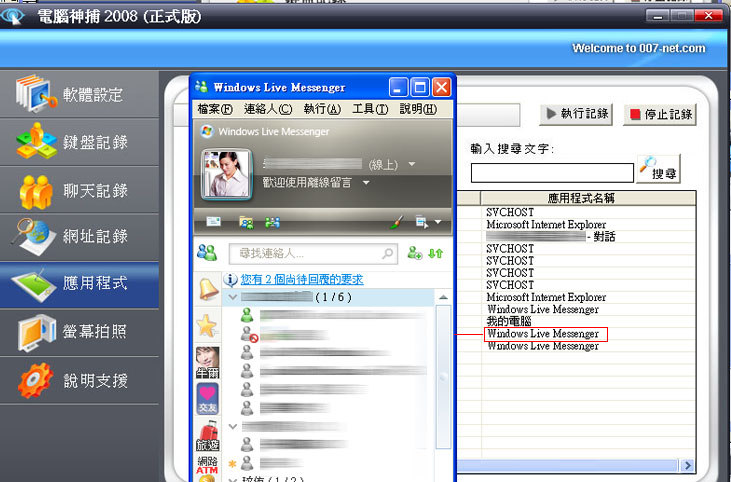Select the first SVCHOST row
Image resolution: width=731 pixels, height=482 pixels.
588,212
